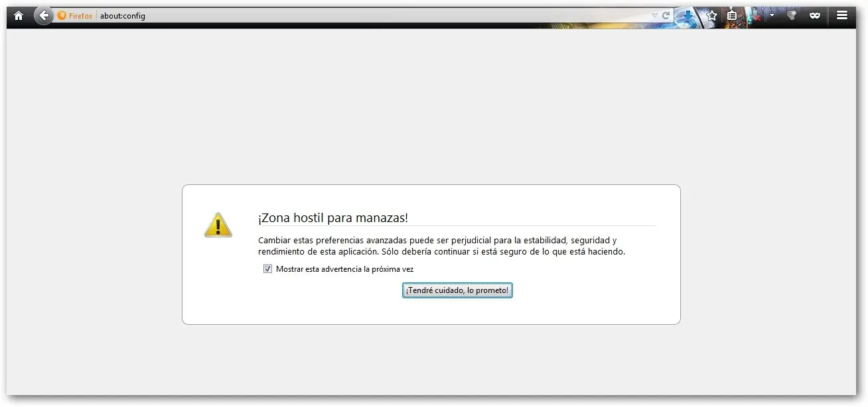868x407 pixels.
Task: Reload the current page
Action: tap(666, 15)
